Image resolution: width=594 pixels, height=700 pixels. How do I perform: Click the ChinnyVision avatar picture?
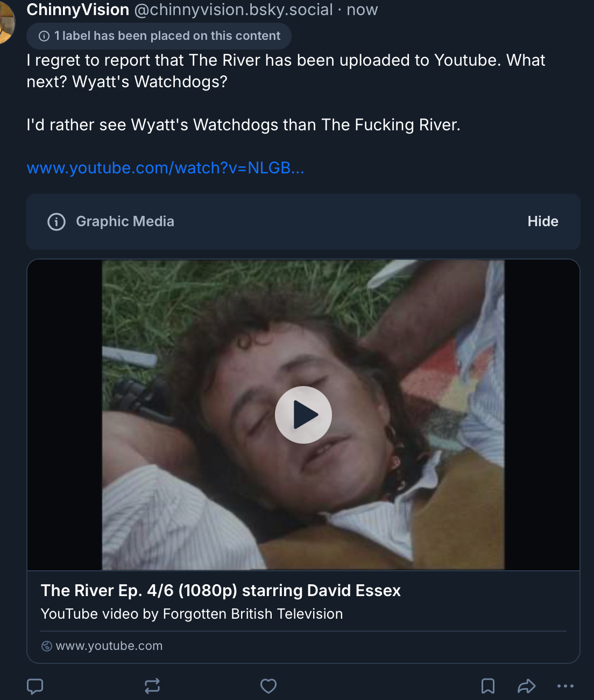(x=5, y=22)
